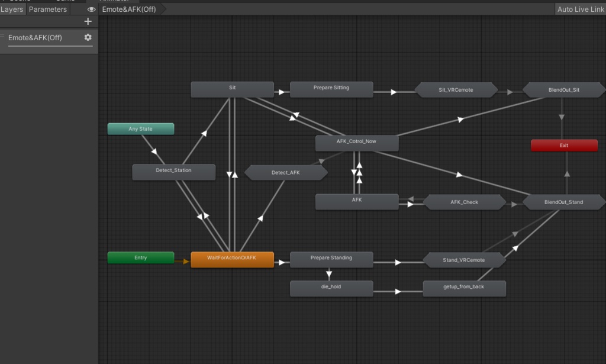Select the Detect_Station state node
The width and height of the screenshot is (606, 364).
coord(173,172)
